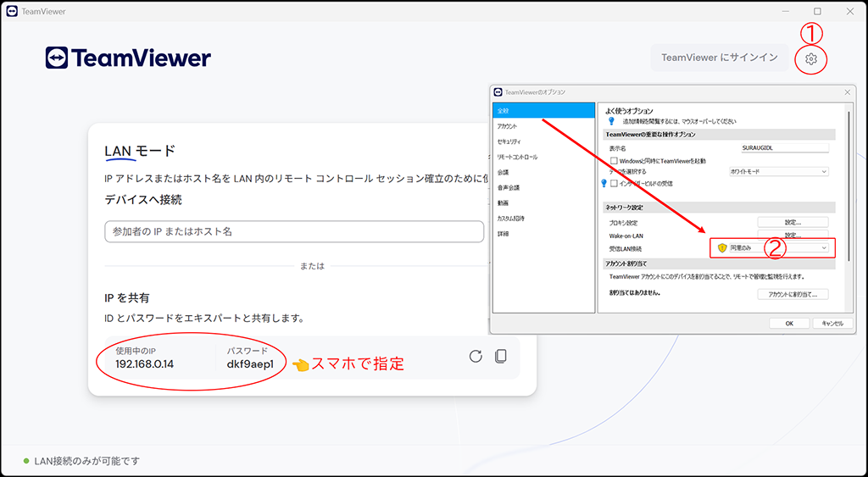The image size is (868, 477).
Task: Open 会議 options category
Action: (543, 172)
